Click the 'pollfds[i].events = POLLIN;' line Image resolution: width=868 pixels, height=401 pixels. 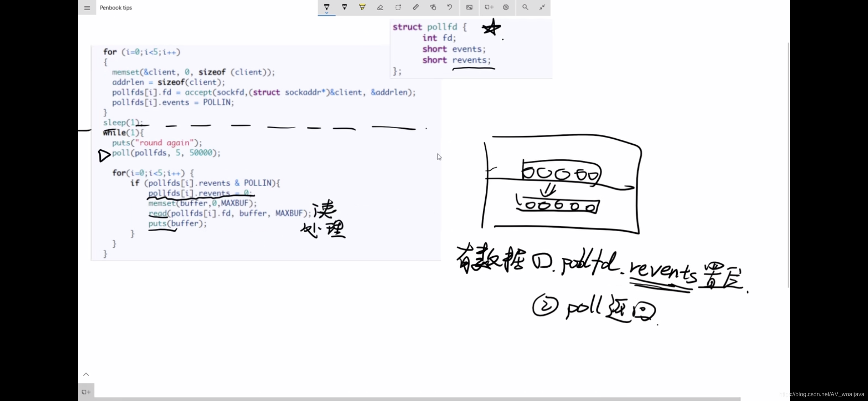point(173,103)
